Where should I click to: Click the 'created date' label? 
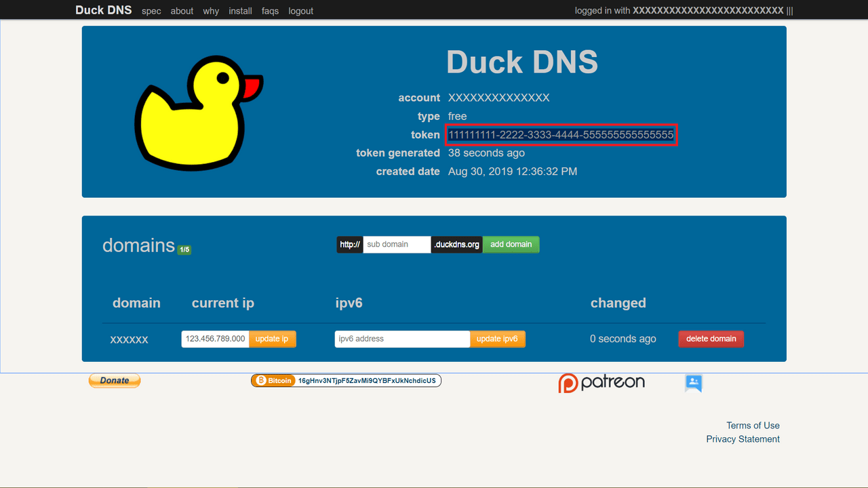[408, 171]
